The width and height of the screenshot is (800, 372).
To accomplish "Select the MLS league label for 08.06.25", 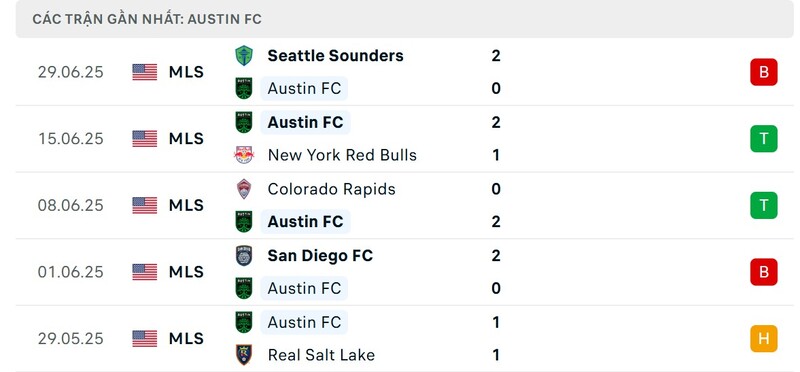I will click(x=186, y=205).
